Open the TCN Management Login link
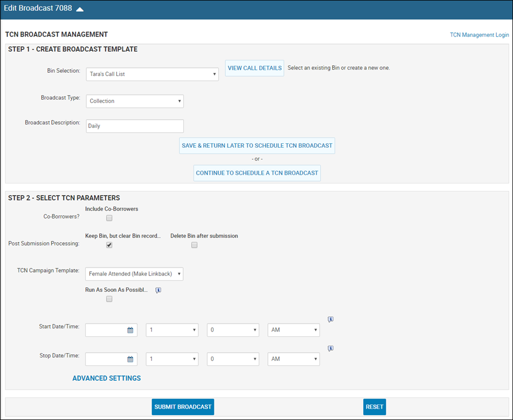The height and width of the screenshot is (420, 513). point(479,35)
